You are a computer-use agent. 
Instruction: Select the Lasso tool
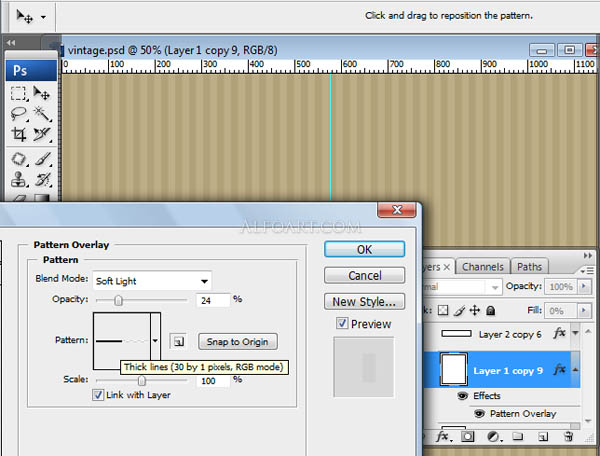(18, 114)
